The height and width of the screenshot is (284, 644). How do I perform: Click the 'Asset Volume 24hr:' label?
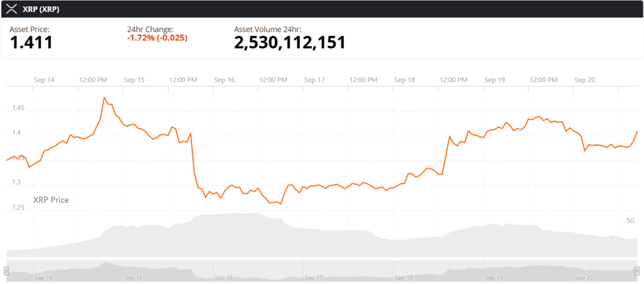click(x=268, y=29)
